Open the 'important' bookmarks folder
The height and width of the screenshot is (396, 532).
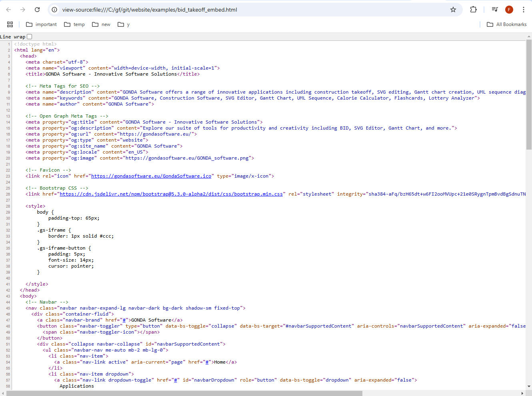click(x=42, y=24)
